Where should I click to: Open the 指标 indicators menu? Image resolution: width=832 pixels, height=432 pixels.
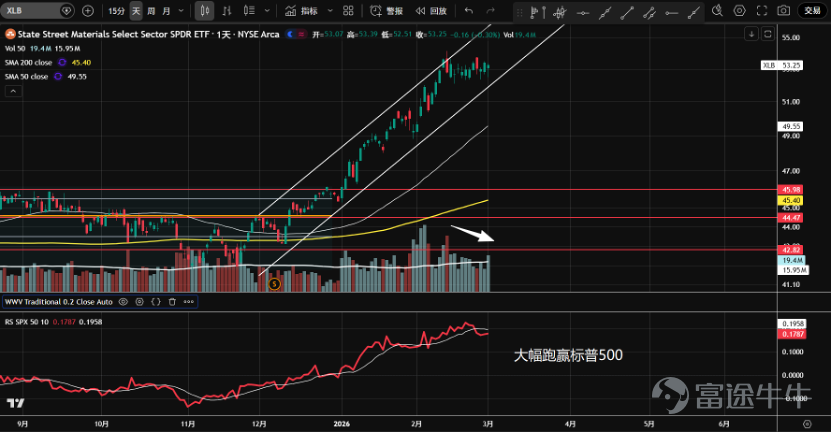[301, 11]
